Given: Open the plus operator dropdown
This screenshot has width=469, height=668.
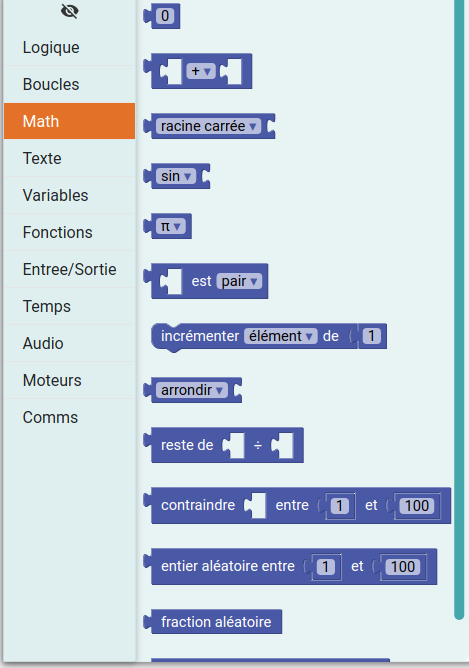Looking at the screenshot, I should [x=201, y=71].
